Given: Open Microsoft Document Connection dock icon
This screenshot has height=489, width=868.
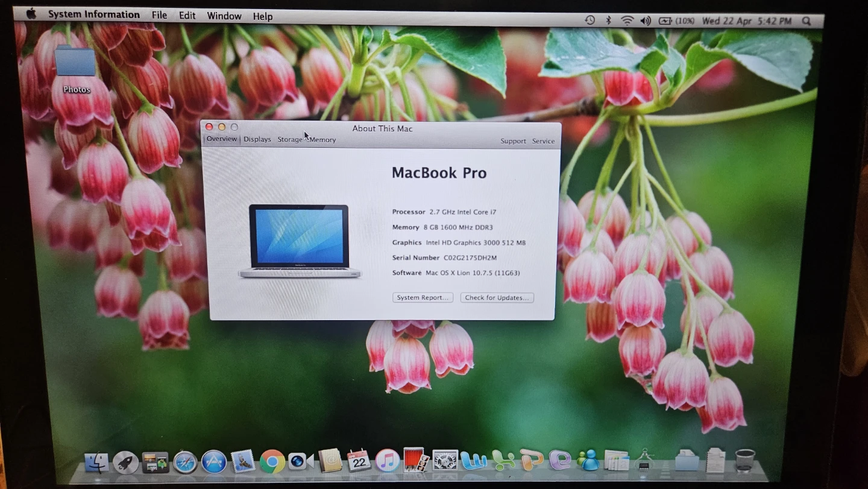Looking at the screenshot, I should click(617, 461).
